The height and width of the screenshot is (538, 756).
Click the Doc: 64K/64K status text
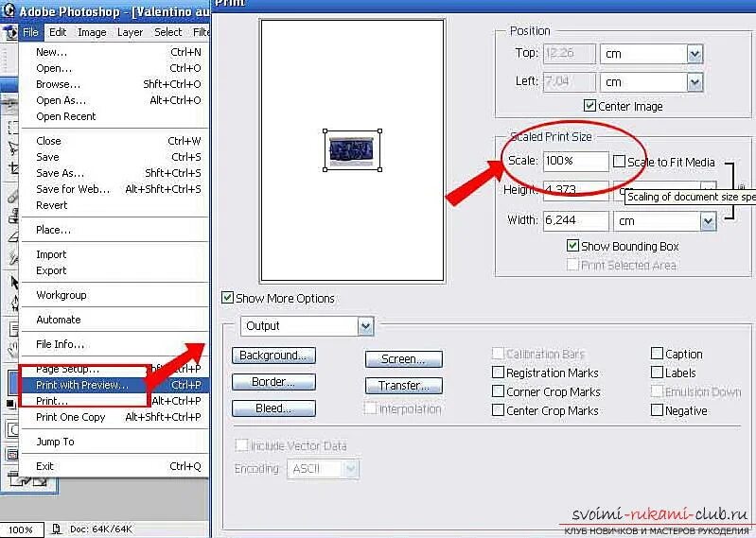pos(101,529)
